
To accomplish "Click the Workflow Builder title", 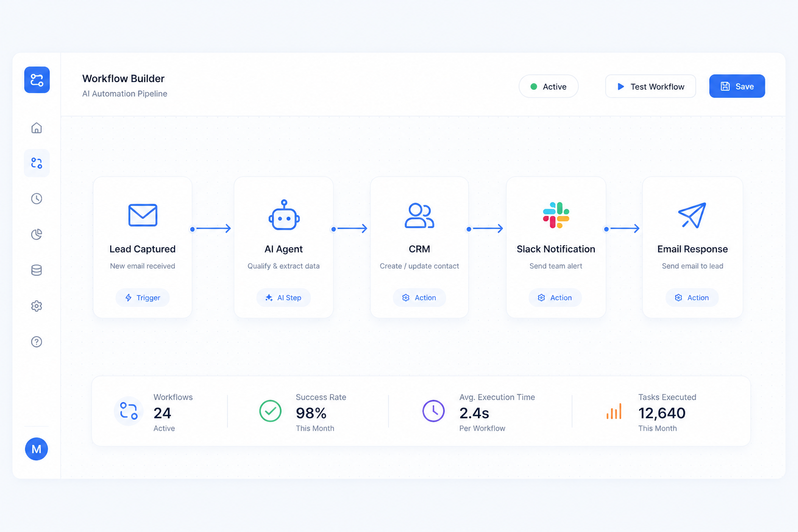I will 123,78.
